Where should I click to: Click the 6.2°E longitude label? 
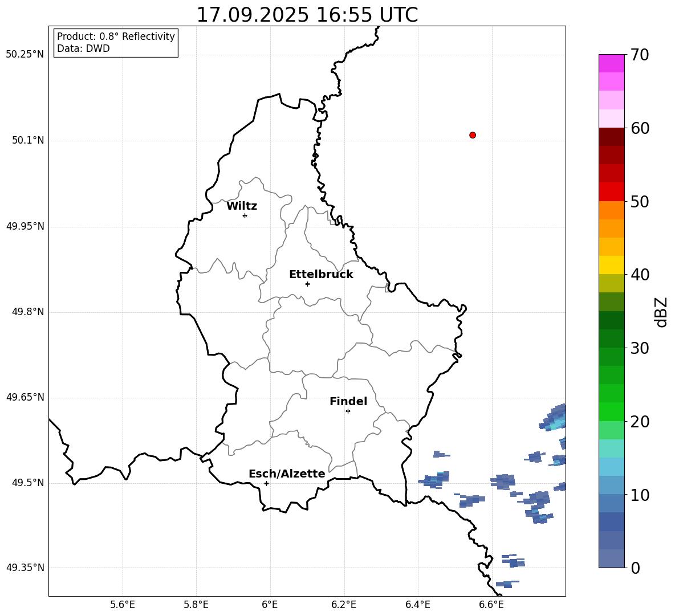click(x=344, y=605)
